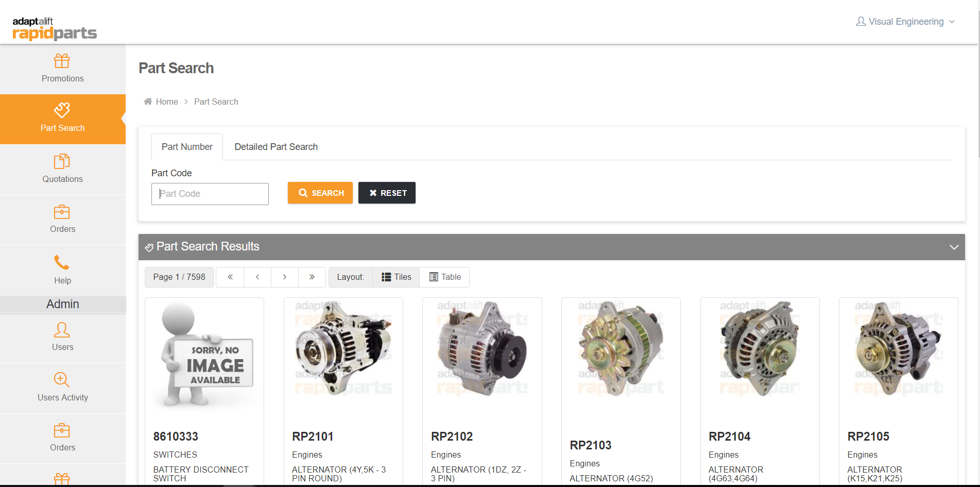This screenshot has width=980, height=487.
Task: Click the gift icon at the sidebar bottom
Action: 62,479
